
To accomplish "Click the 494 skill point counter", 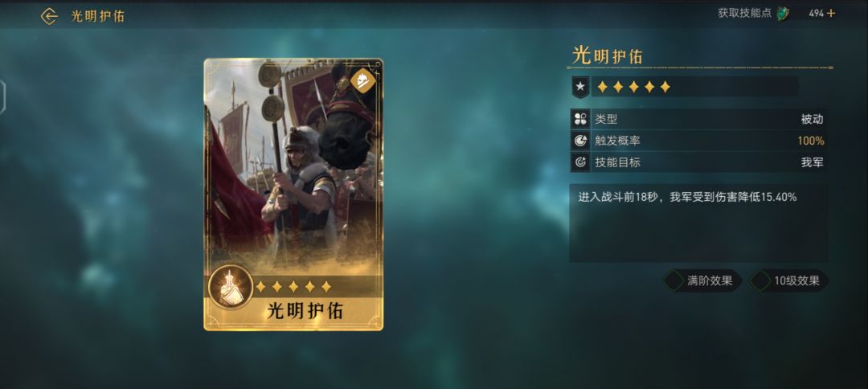I will [x=816, y=14].
